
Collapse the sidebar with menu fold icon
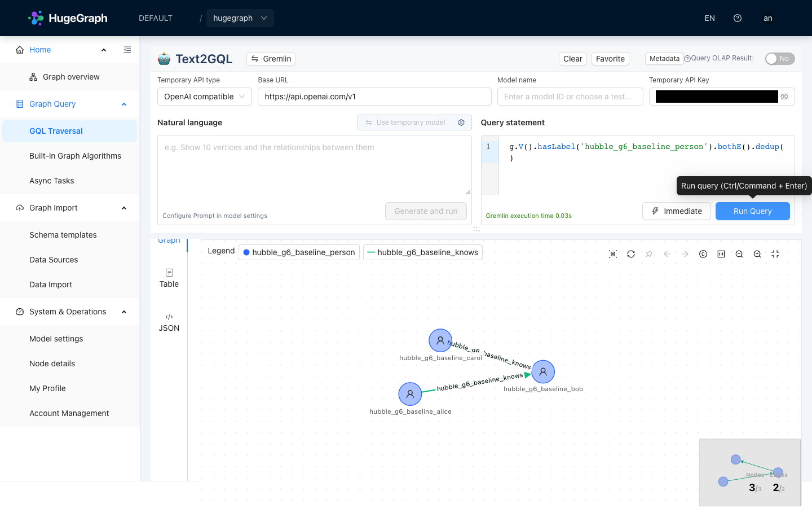point(127,50)
